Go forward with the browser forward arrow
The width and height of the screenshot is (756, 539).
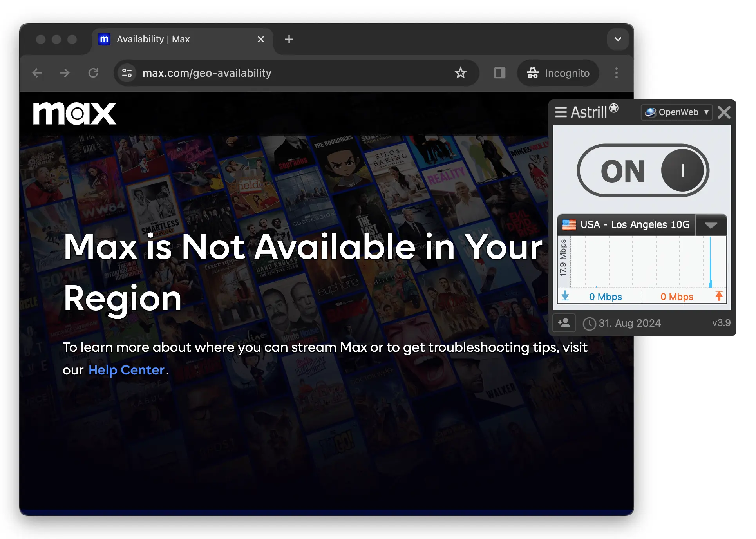65,73
